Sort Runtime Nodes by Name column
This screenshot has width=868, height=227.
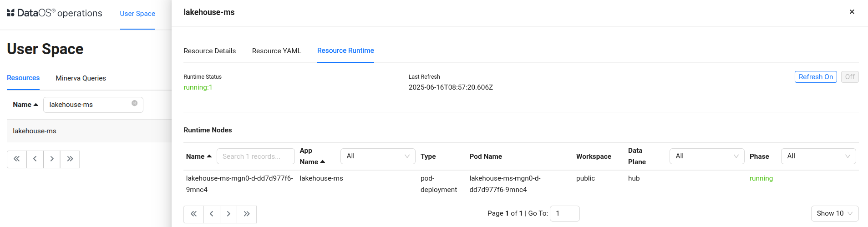(x=199, y=156)
